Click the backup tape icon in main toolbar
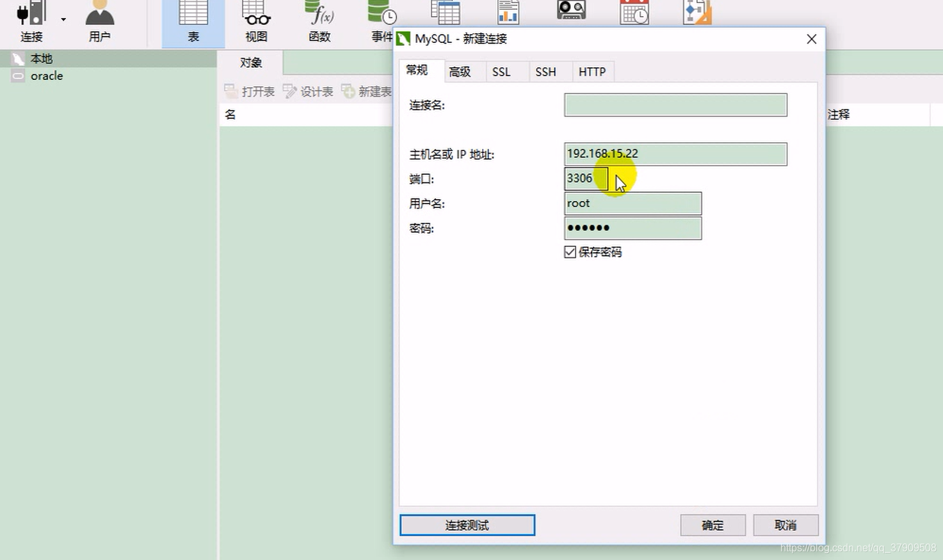The width and height of the screenshot is (943, 560). [x=571, y=11]
